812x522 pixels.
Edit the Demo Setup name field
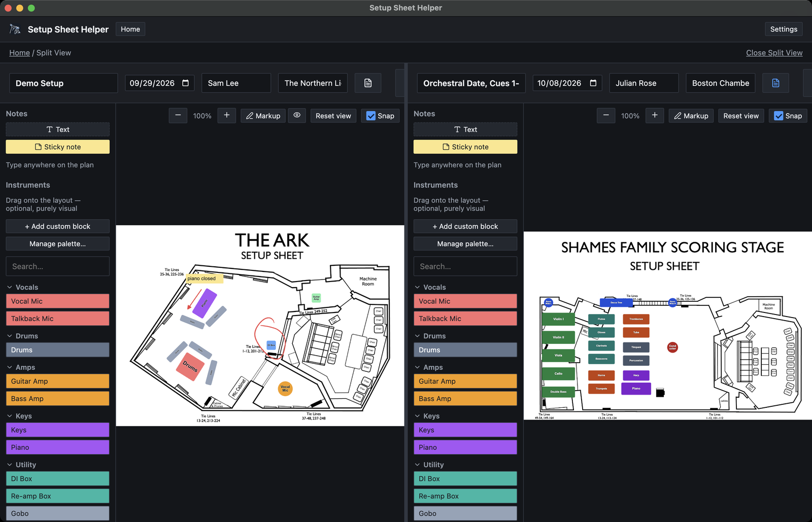click(x=63, y=83)
